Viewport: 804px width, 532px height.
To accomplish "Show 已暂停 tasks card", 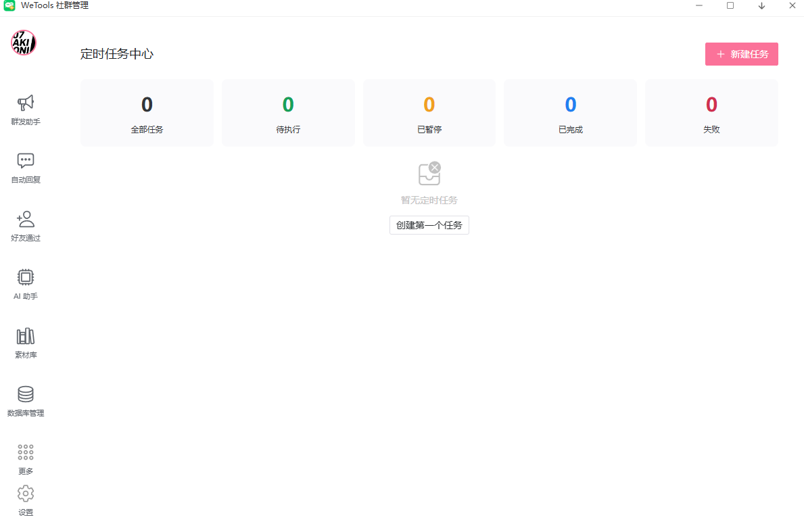I will (429, 113).
